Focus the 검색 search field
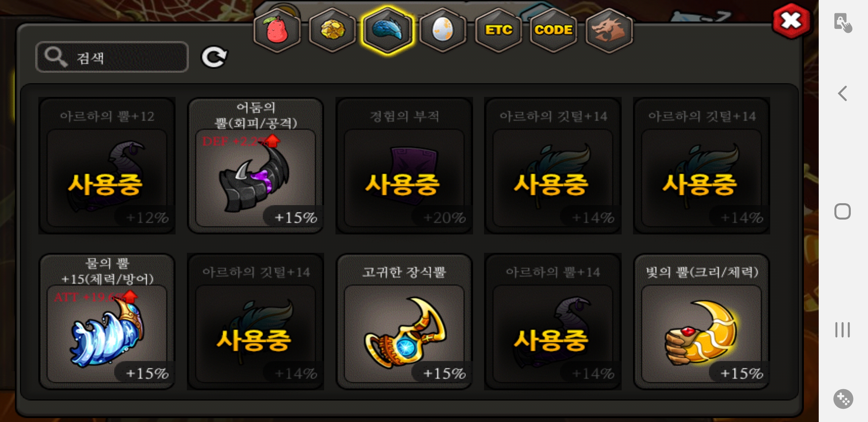The image size is (868, 422). [x=112, y=57]
